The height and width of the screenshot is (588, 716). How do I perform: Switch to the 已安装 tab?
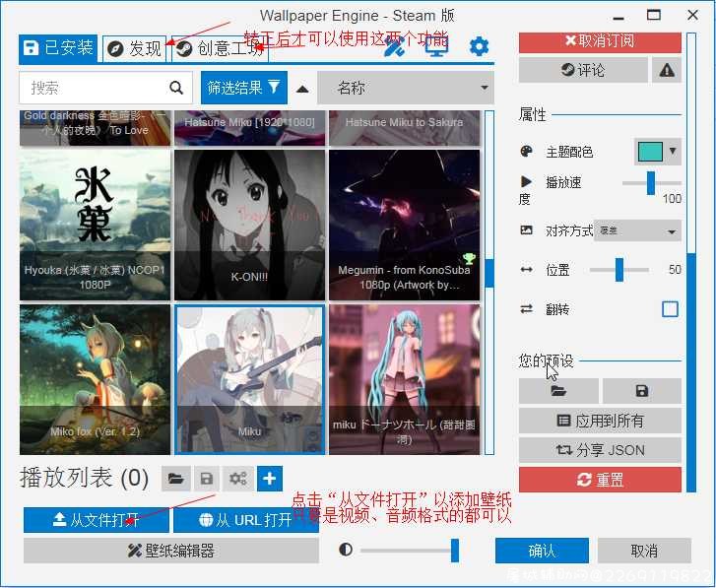(x=58, y=48)
